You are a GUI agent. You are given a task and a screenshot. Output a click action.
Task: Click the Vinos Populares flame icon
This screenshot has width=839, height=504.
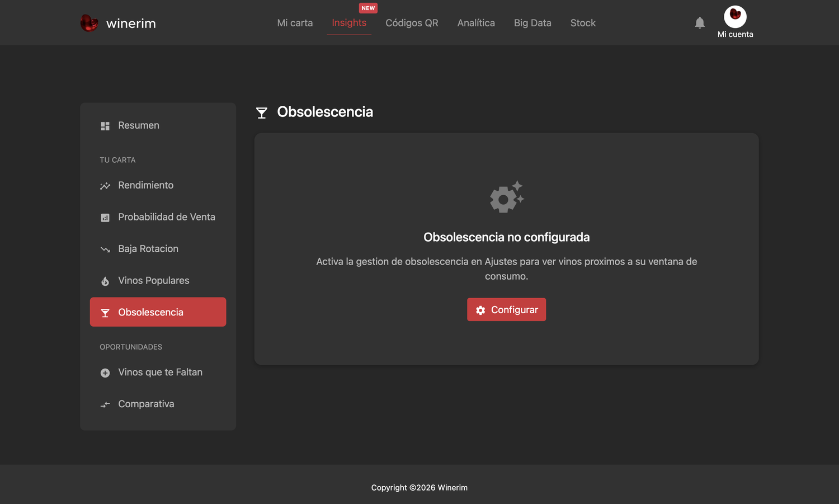[105, 281]
